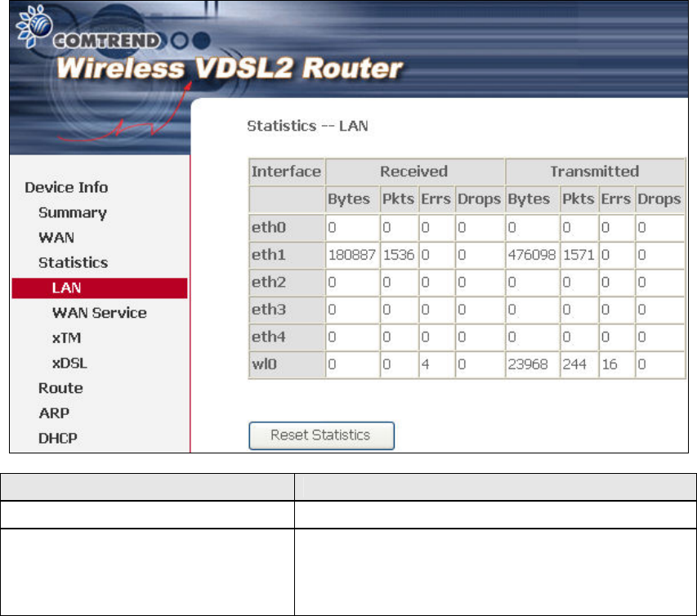Select the eth0 interface row label
Image resolution: width=697 pixels, height=616 pixels.
click(x=287, y=228)
